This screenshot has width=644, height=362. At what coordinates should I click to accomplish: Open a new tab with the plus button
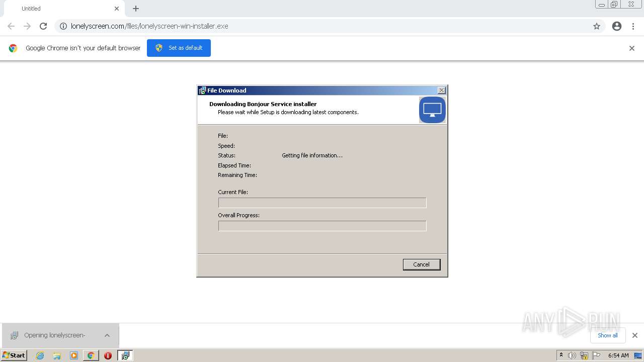(x=136, y=9)
